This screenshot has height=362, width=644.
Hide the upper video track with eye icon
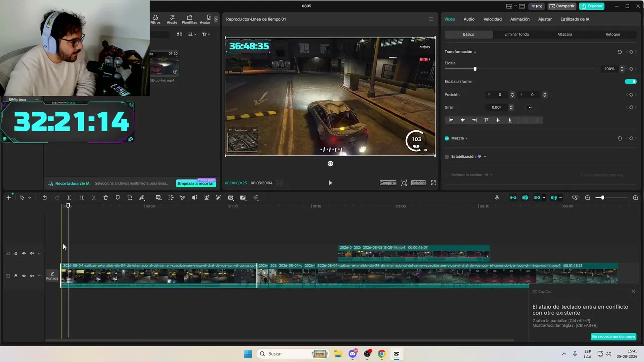click(x=24, y=253)
